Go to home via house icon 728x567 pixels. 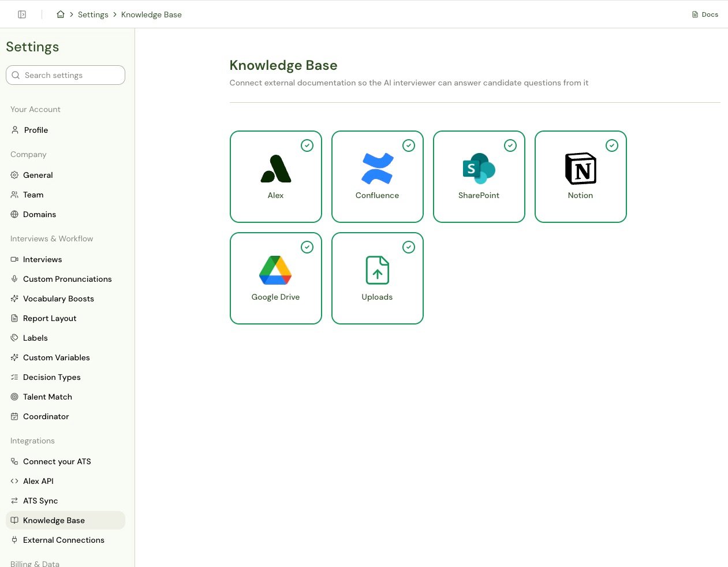[x=61, y=14]
